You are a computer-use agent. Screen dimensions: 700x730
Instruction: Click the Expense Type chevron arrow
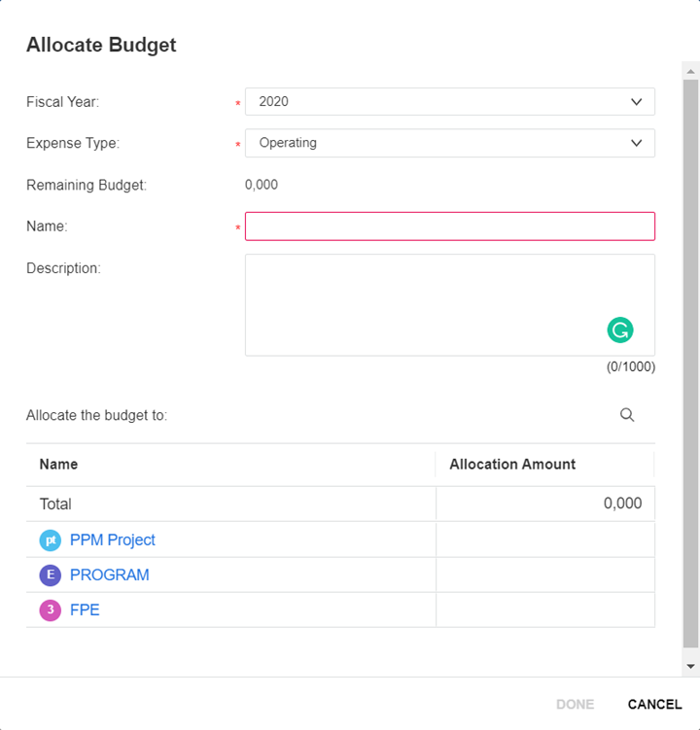coord(637,143)
